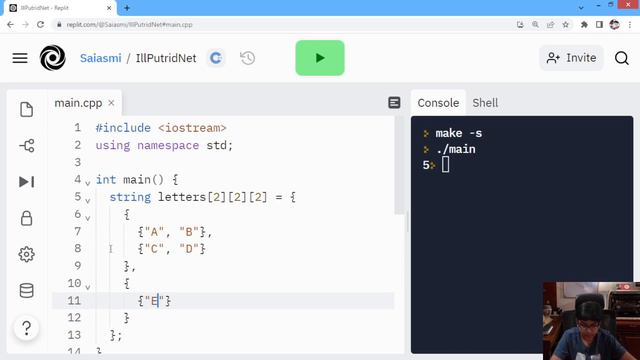
Task: Collapse the code fold at line 4
Action: coord(87,183)
